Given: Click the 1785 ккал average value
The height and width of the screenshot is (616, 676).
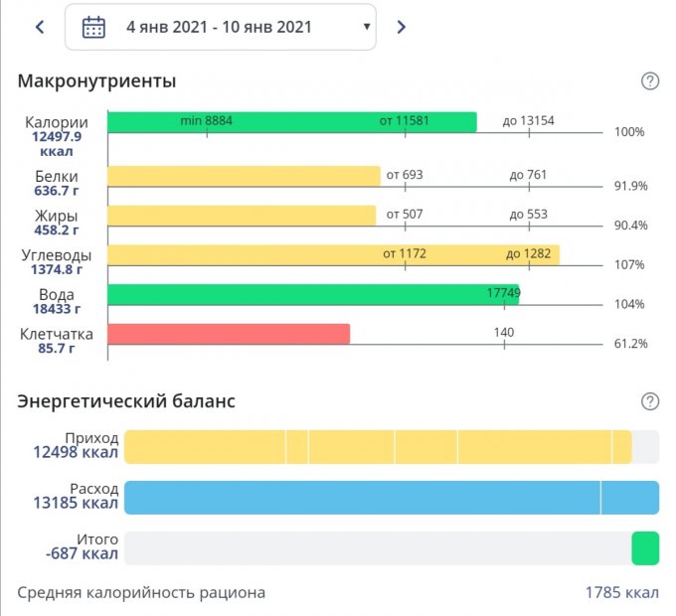Looking at the screenshot, I should [x=621, y=593].
